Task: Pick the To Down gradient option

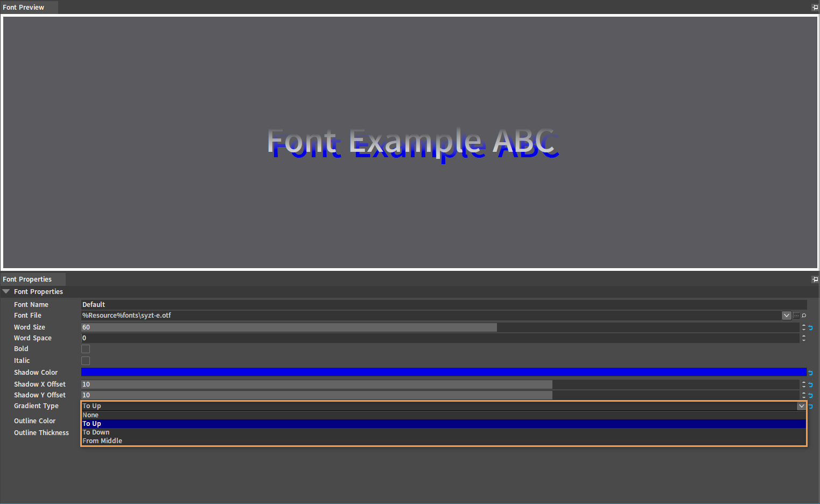Action: [x=444, y=432]
